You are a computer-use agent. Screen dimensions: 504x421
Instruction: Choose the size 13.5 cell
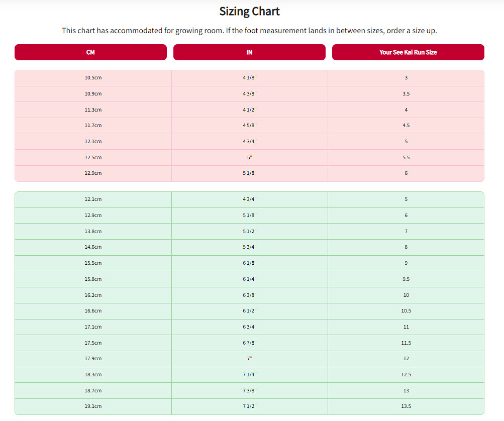[406, 406]
